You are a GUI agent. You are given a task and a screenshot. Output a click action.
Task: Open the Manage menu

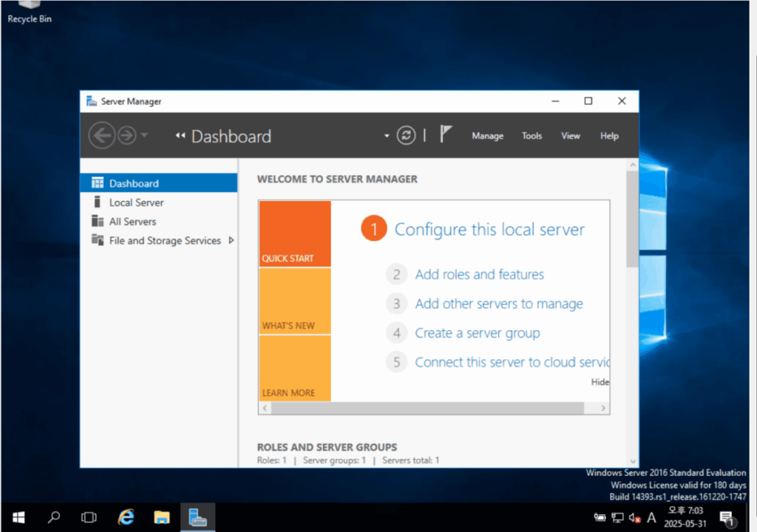point(488,136)
